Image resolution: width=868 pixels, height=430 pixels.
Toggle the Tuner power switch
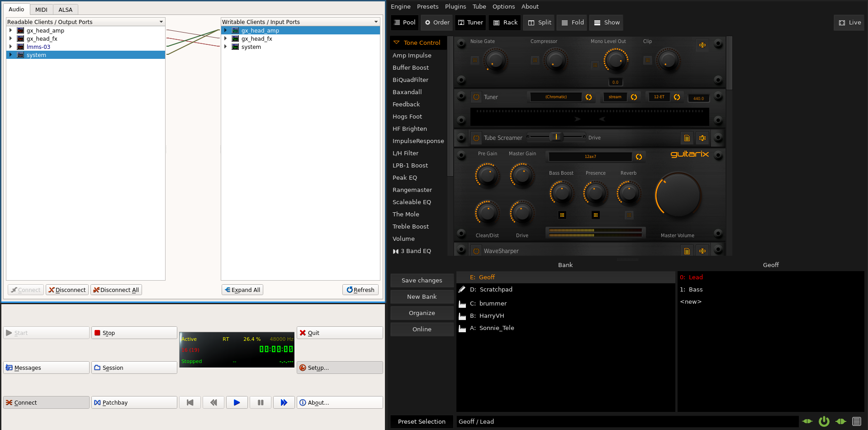(476, 96)
